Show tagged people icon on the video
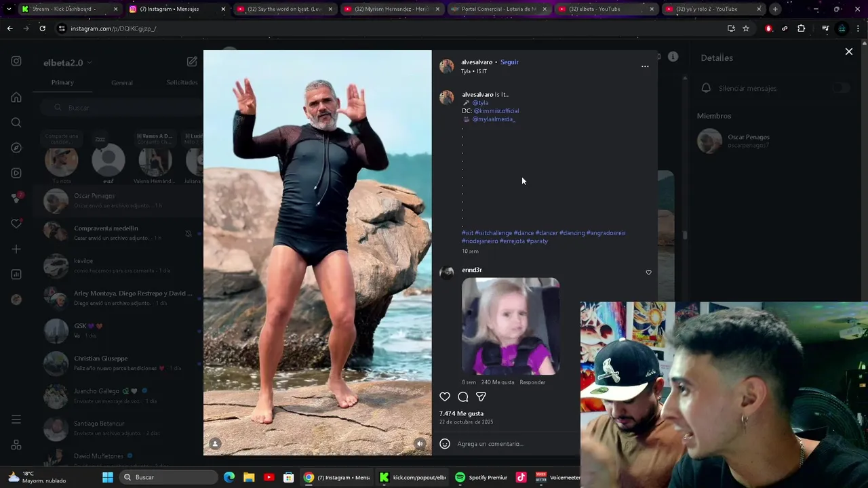This screenshot has height=488, width=868. coord(215,444)
